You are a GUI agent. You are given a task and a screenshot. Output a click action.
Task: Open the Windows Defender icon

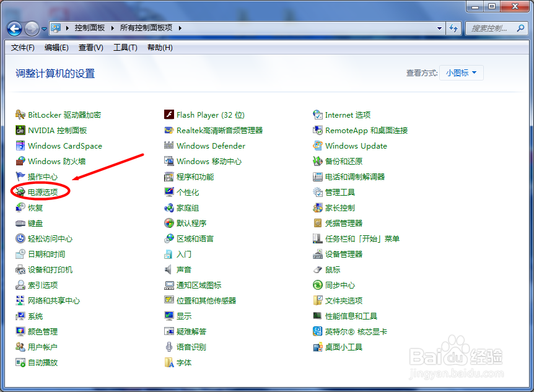(169, 146)
